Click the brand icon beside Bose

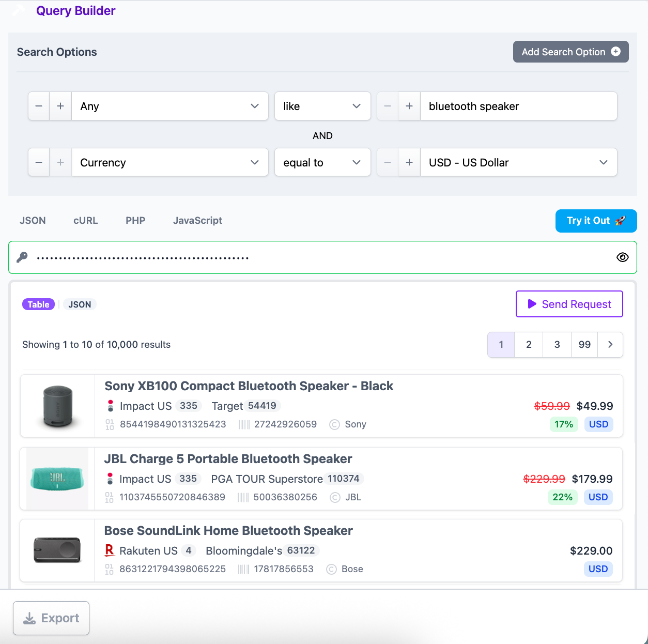coord(332,569)
